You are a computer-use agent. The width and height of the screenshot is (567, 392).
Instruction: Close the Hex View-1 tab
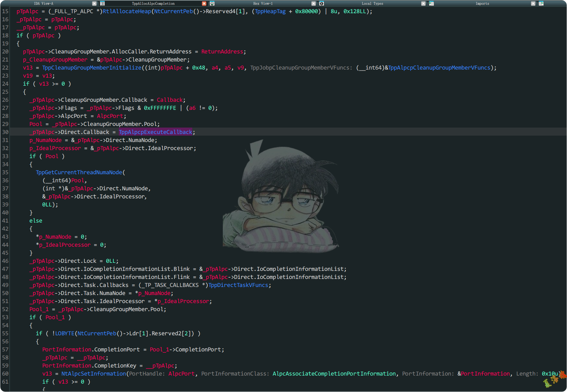[x=314, y=4]
